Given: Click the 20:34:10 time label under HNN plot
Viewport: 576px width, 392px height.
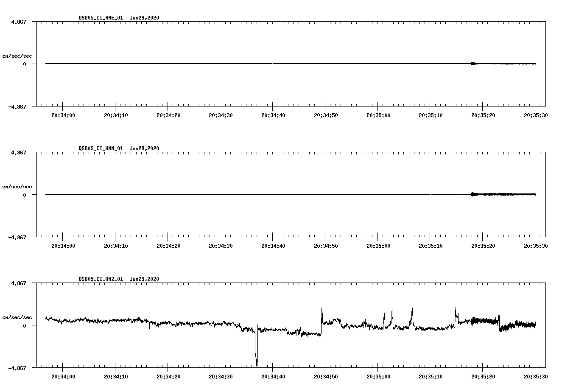Looking at the screenshot, I should (115, 246).
